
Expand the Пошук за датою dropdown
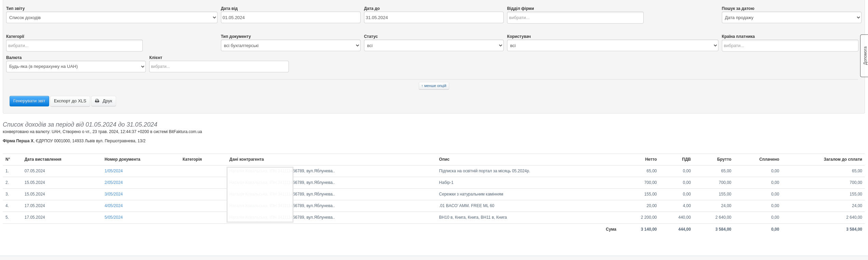791,18
